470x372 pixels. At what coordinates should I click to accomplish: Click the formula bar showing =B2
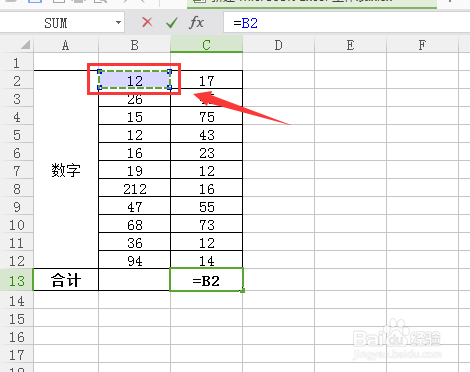point(347,23)
